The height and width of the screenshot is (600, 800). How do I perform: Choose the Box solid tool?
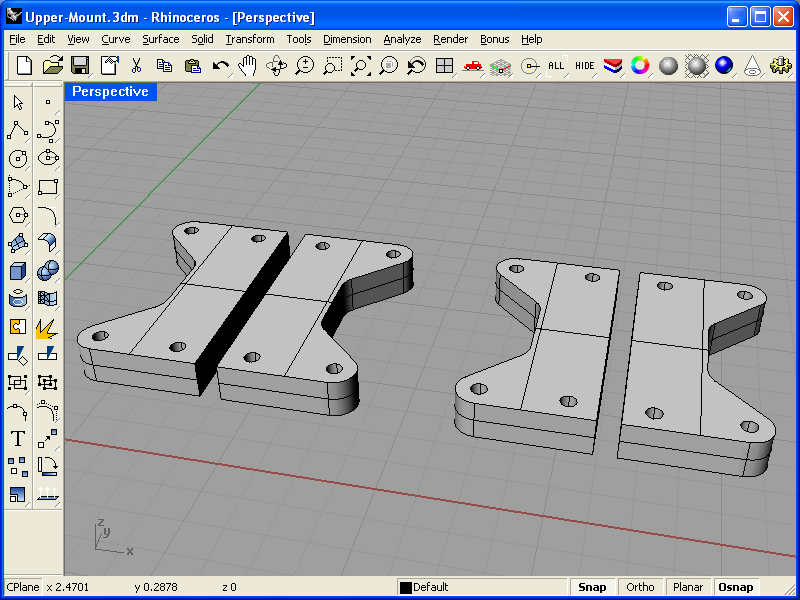pos(17,270)
